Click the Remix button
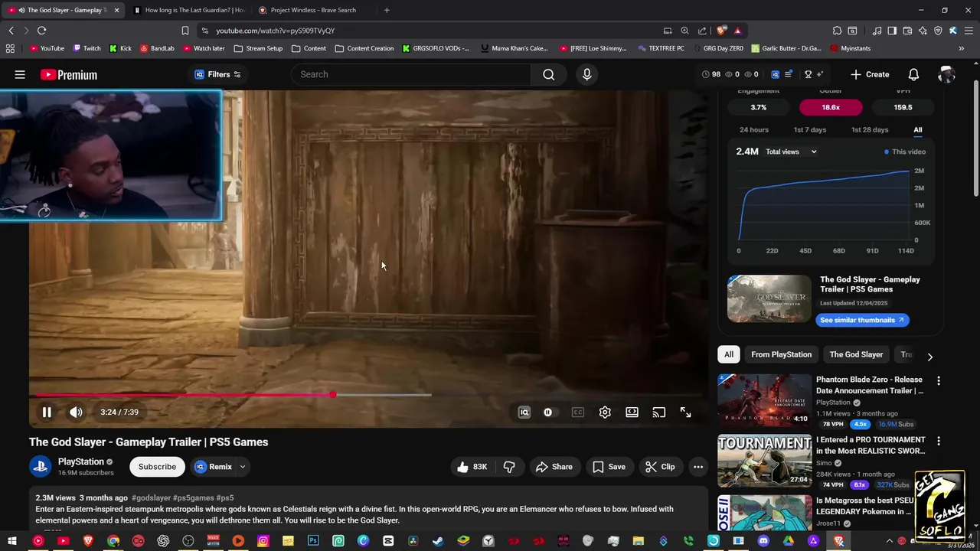Viewport: 980px width, 551px height. (213, 467)
